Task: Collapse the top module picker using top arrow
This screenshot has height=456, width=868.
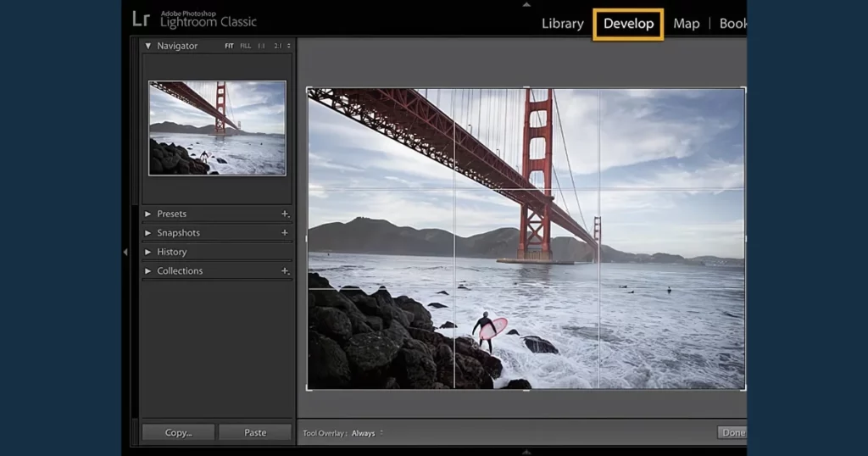Action: point(526,4)
